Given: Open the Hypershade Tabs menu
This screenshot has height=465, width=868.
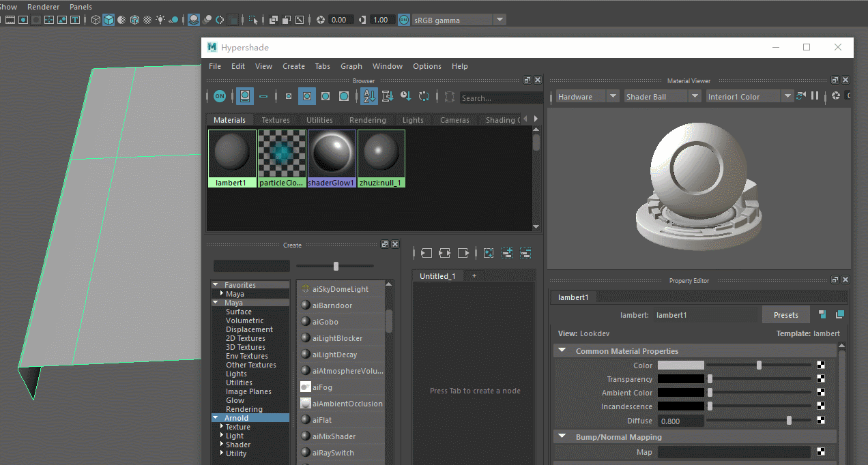Looking at the screenshot, I should pyautogui.click(x=322, y=66).
